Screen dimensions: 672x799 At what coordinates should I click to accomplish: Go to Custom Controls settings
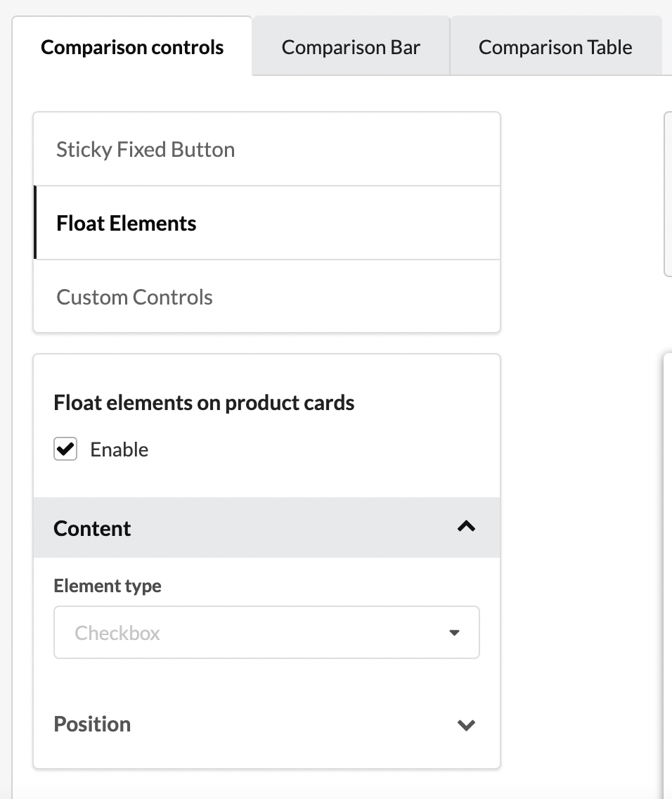(x=134, y=298)
